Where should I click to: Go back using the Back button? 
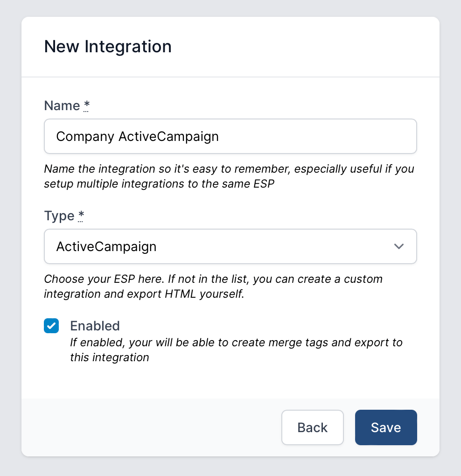tap(312, 427)
